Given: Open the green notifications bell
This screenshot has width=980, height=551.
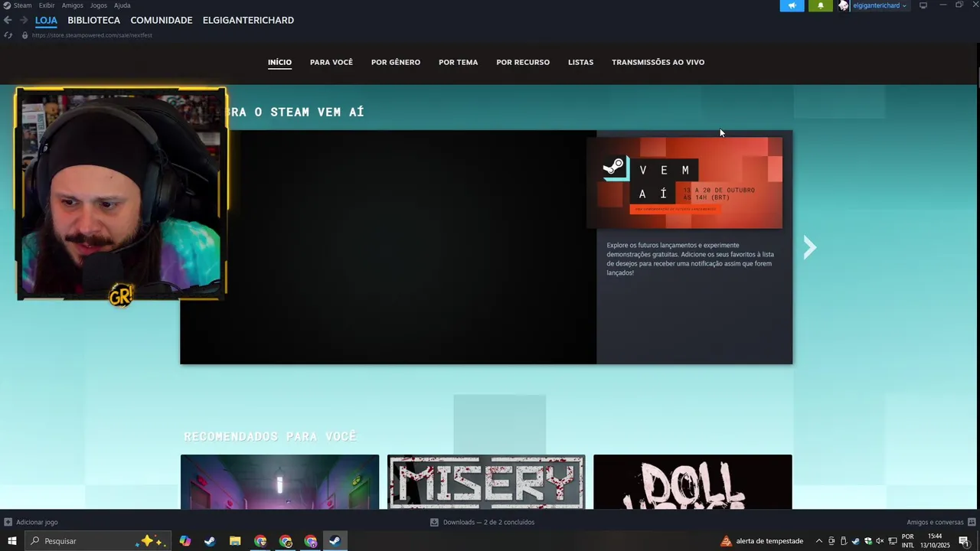Looking at the screenshot, I should tap(821, 5).
